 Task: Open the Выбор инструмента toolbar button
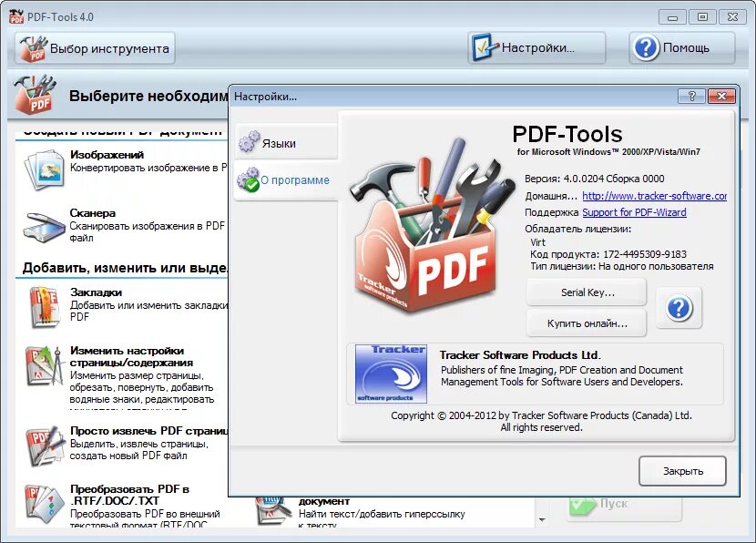coord(95,48)
